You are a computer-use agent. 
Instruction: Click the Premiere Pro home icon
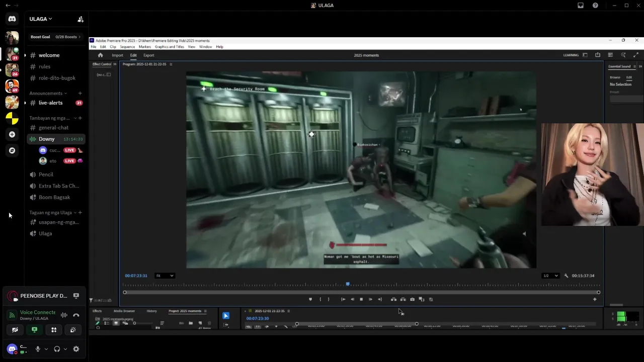click(100, 55)
